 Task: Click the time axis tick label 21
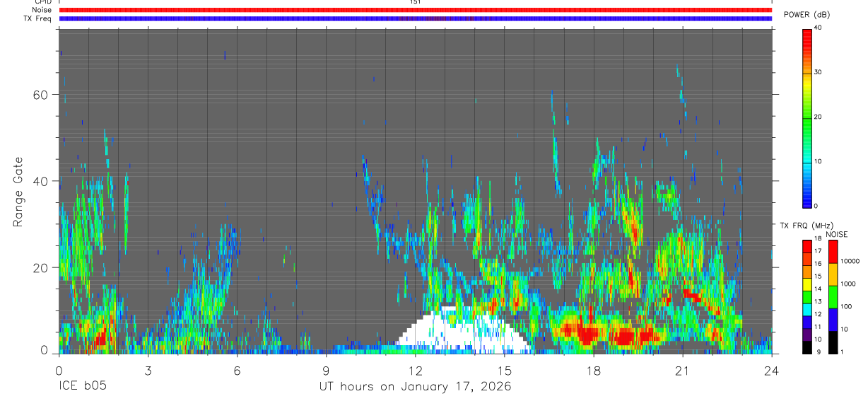click(682, 371)
